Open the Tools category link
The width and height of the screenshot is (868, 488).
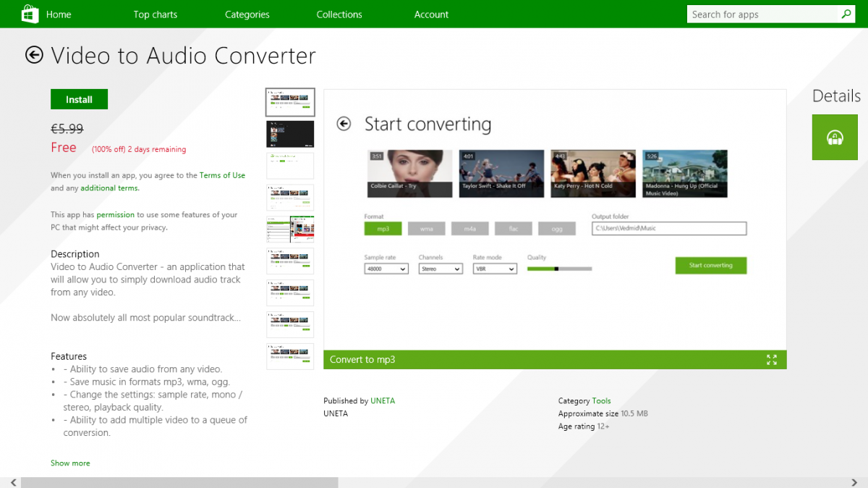coord(601,401)
